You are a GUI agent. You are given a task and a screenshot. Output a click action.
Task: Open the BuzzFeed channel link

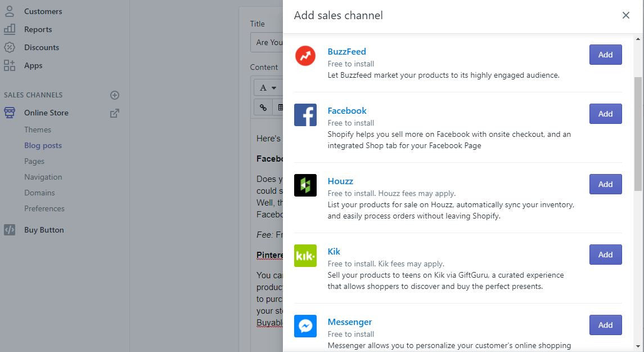point(346,51)
